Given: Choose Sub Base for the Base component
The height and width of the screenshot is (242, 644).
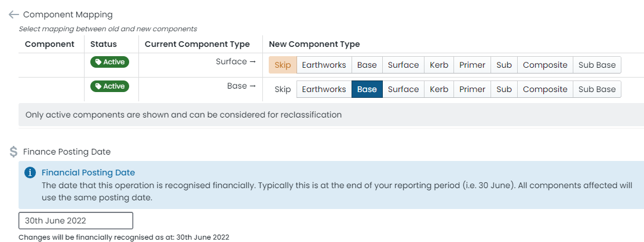Looking at the screenshot, I should (x=597, y=89).
